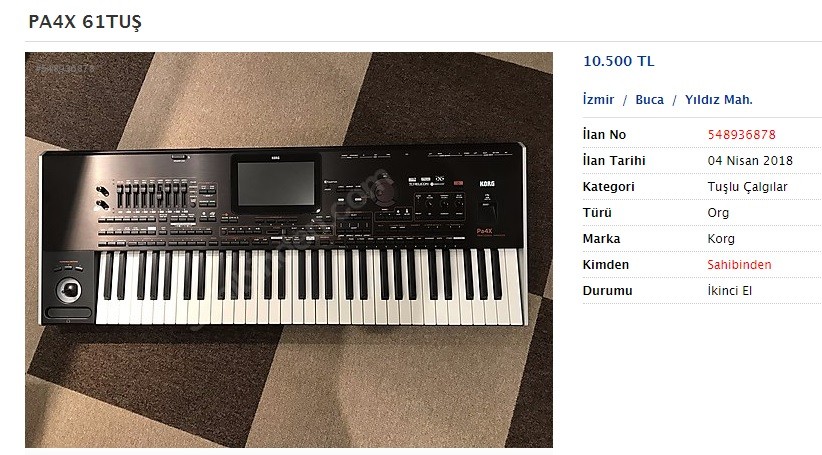Select the 10.500 TL price text
The image size is (822, 455).
(619, 61)
